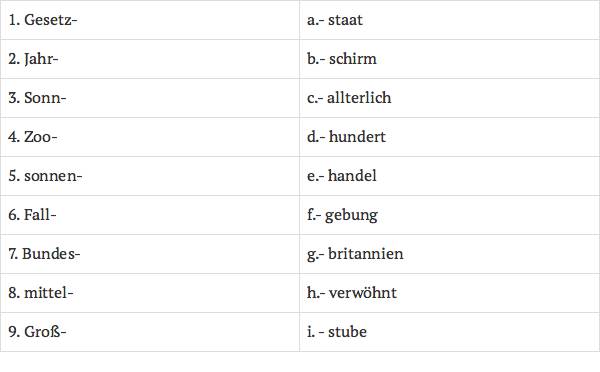This screenshot has width=600, height=372.
Task: Select the '8. mittel-' cell
Action: point(150,293)
